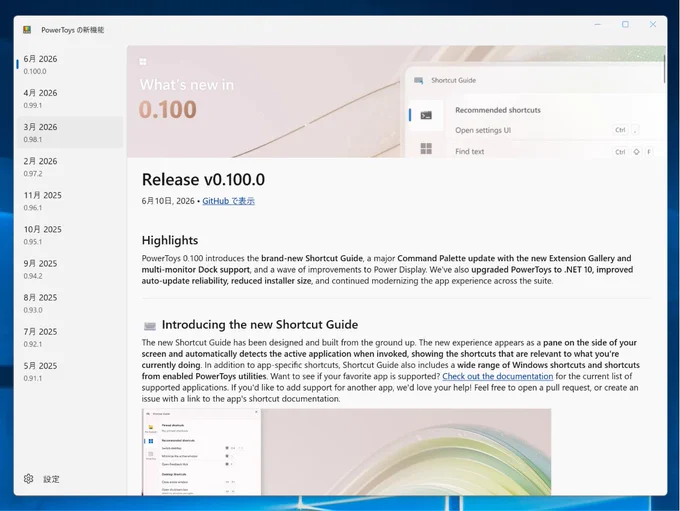The image size is (680, 511).
Task: Close the PowerToys what's new window
Action: [x=653, y=24]
